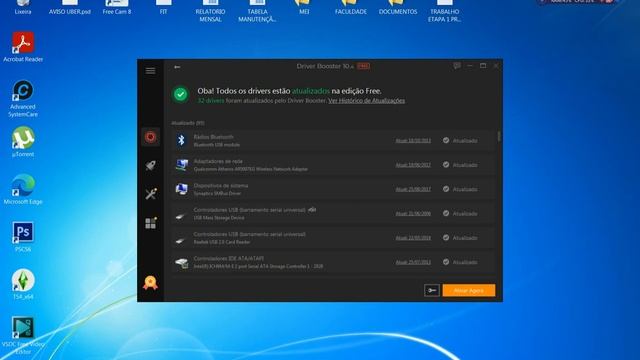Image resolution: width=640 pixels, height=360 pixels.
Task: Click Atualizado status in network adapter row
Action: pyautogui.click(x=460, y=165)
